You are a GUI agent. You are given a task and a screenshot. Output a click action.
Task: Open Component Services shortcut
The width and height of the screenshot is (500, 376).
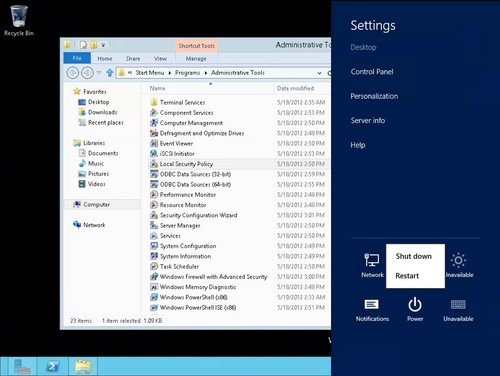coord(182,113)
